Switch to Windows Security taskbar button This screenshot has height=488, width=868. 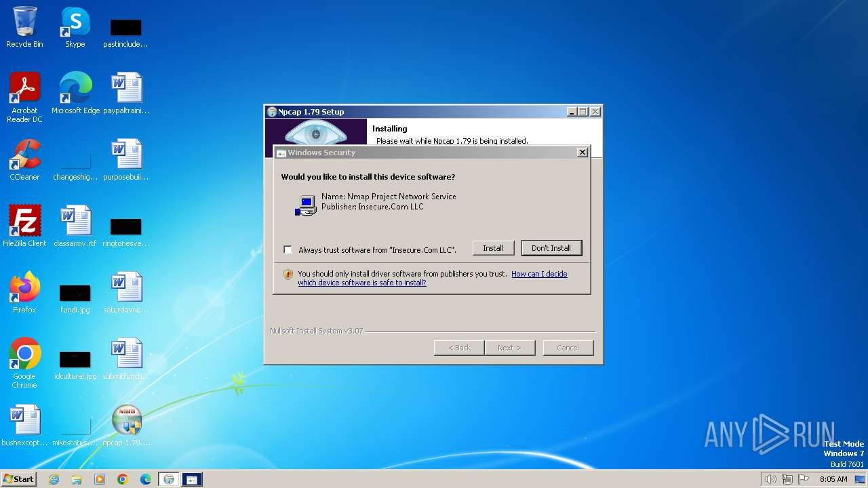tap(192, 479)
